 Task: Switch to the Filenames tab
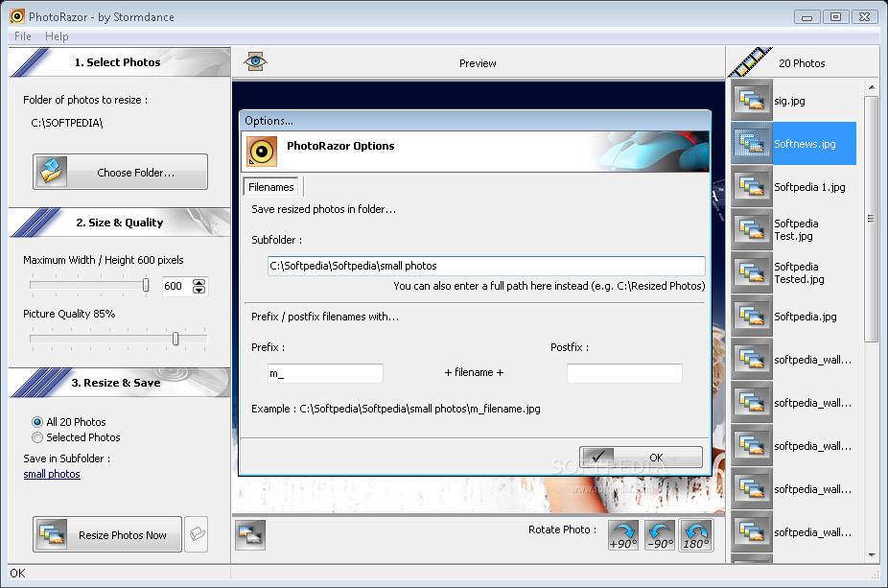coord(270,187)
